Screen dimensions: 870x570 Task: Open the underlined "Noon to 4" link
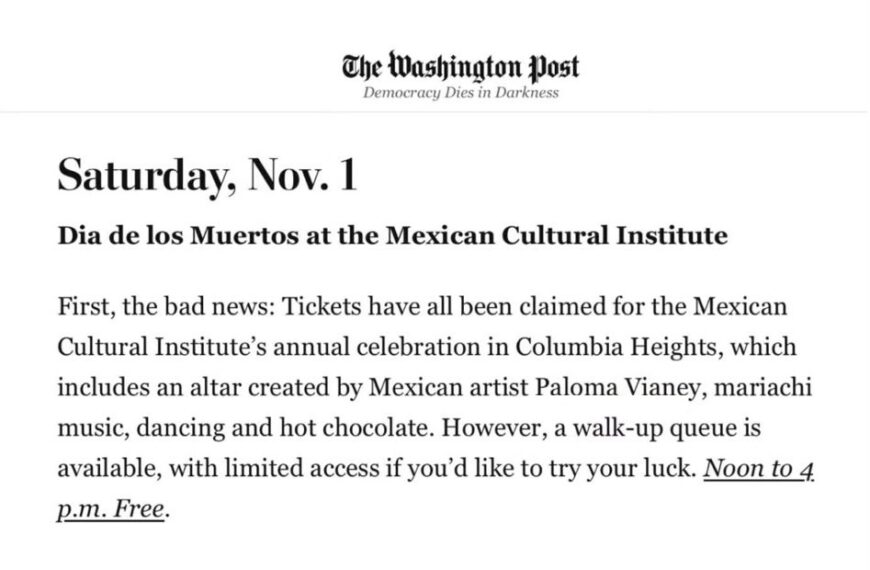758,468
